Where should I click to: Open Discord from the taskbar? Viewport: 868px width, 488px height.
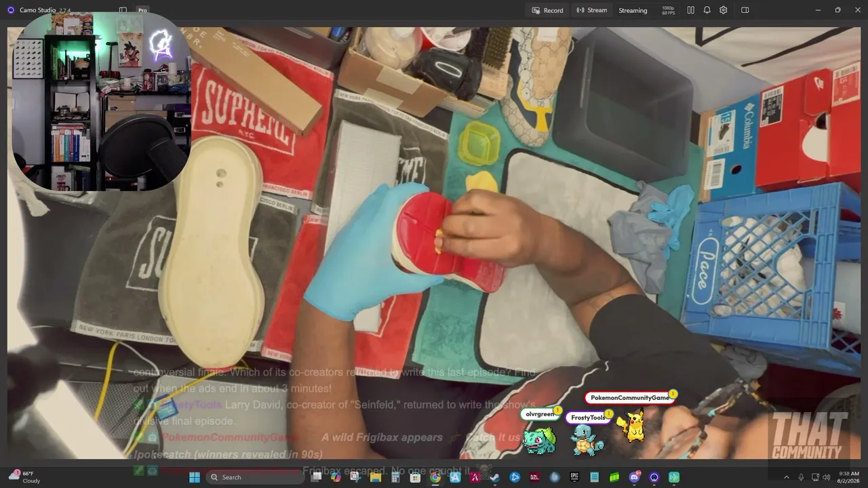click(x=635, y=477)
